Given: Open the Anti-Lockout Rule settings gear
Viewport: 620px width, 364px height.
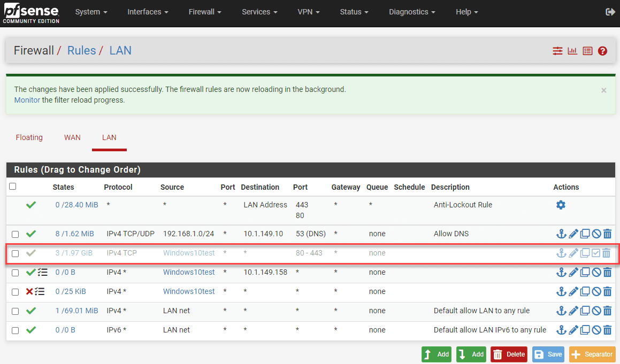Looking at the screenshot, I should point(560,205).
